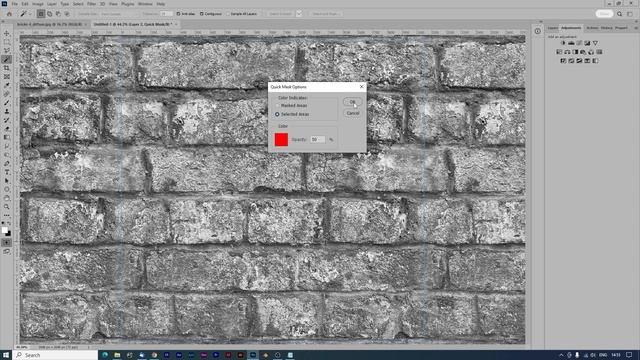The image size is (640, 360).
Task: Open the Filter menu
Action: tap(91, 4)
